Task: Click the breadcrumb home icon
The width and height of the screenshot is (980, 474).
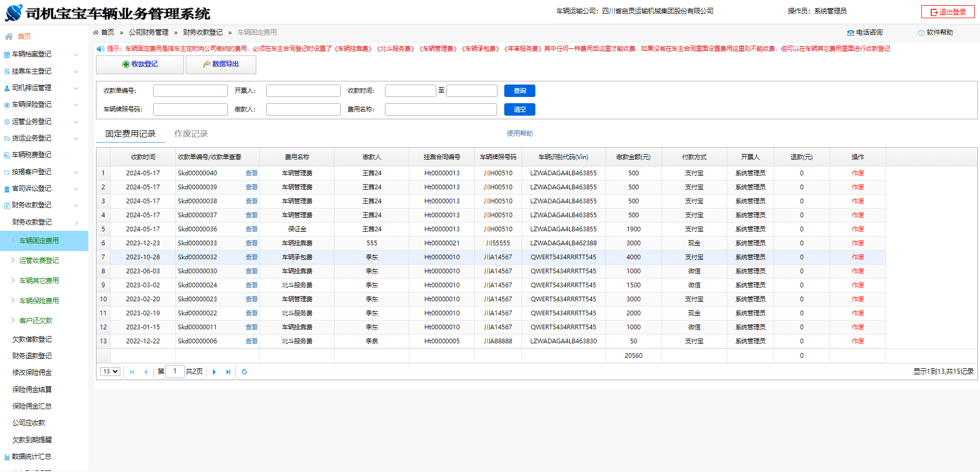Action: tap(95, 32)
